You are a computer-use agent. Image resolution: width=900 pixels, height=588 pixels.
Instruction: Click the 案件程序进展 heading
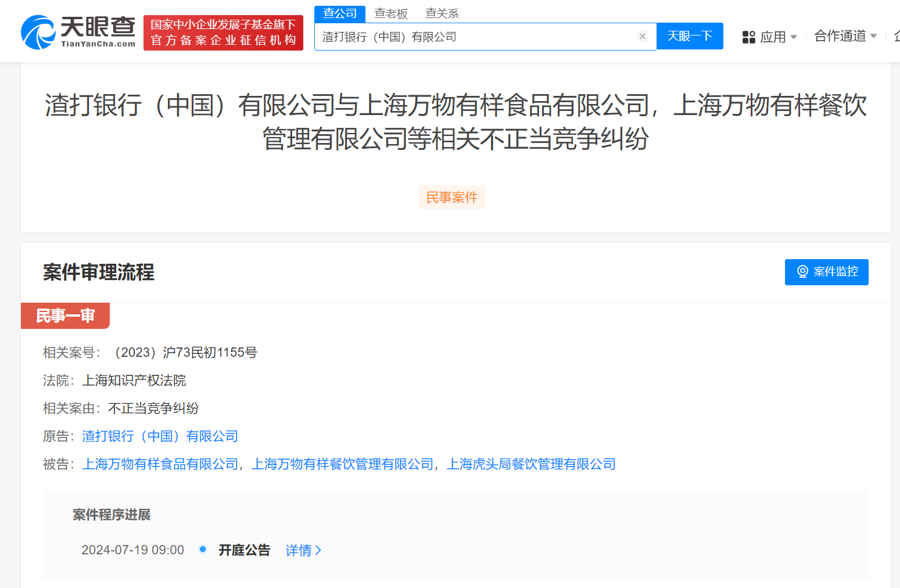(x=112, y=515)
